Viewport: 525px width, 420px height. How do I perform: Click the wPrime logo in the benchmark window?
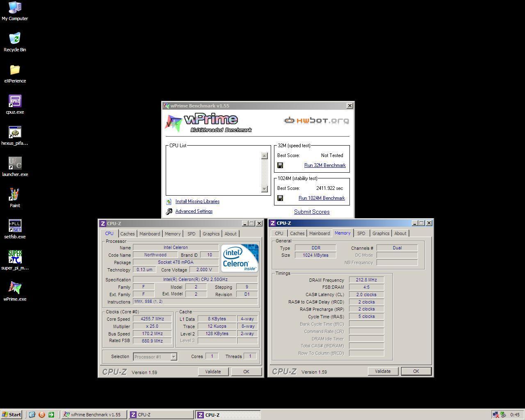(x=208, y=123)
